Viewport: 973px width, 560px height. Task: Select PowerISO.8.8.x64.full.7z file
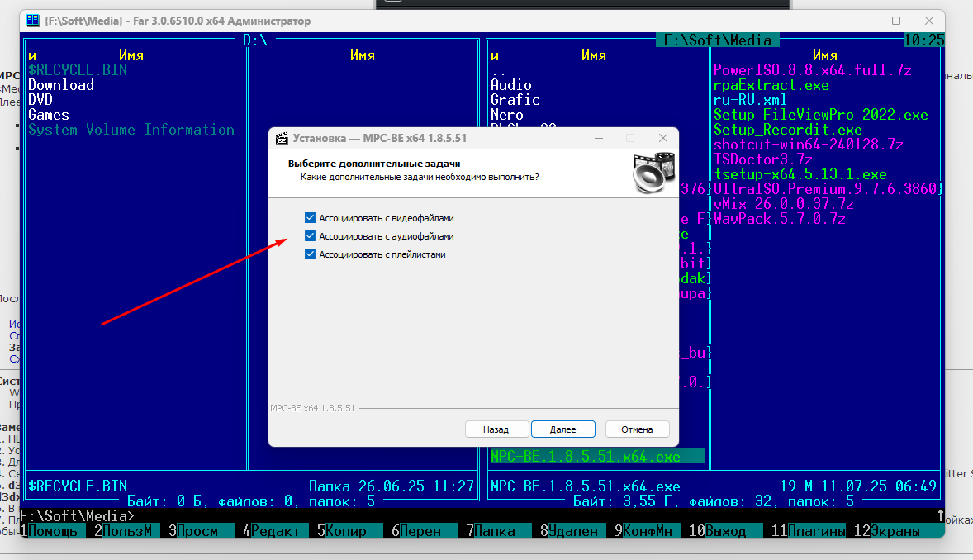tap(812, 70)
